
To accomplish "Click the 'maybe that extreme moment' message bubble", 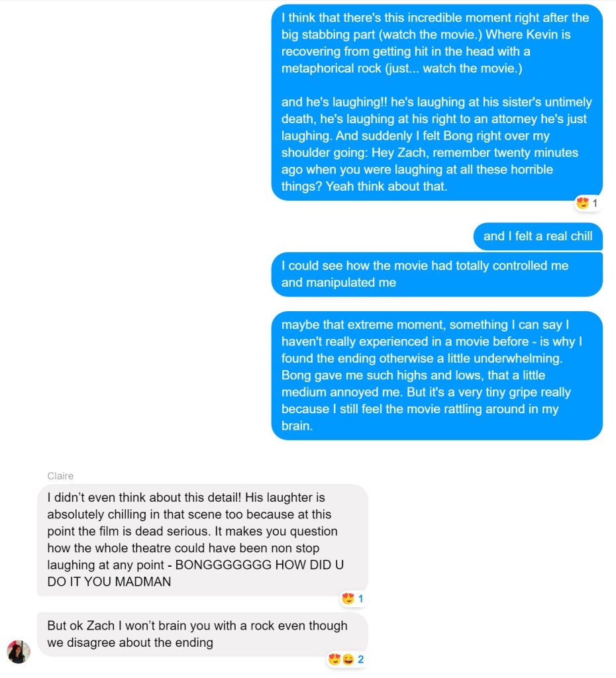I will (x=437, y=375).
